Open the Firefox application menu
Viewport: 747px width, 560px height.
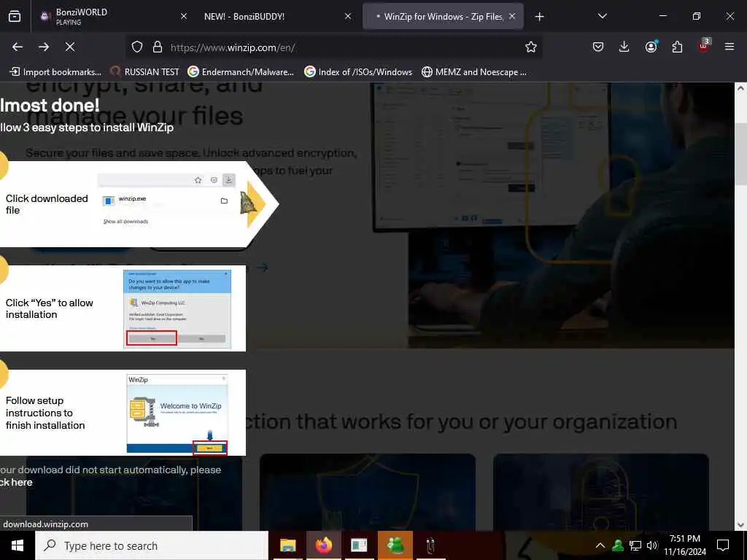[729, 47]
